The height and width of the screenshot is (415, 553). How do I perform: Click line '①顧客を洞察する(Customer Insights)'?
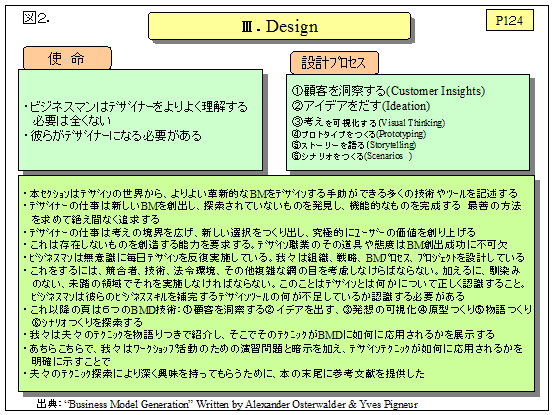click(x=388, y=91)
